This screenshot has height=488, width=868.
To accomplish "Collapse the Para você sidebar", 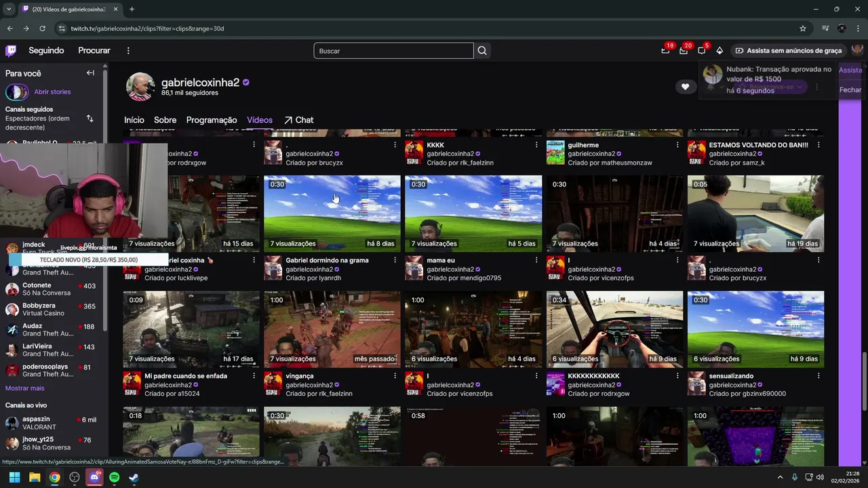I will (x=90, y=73).
